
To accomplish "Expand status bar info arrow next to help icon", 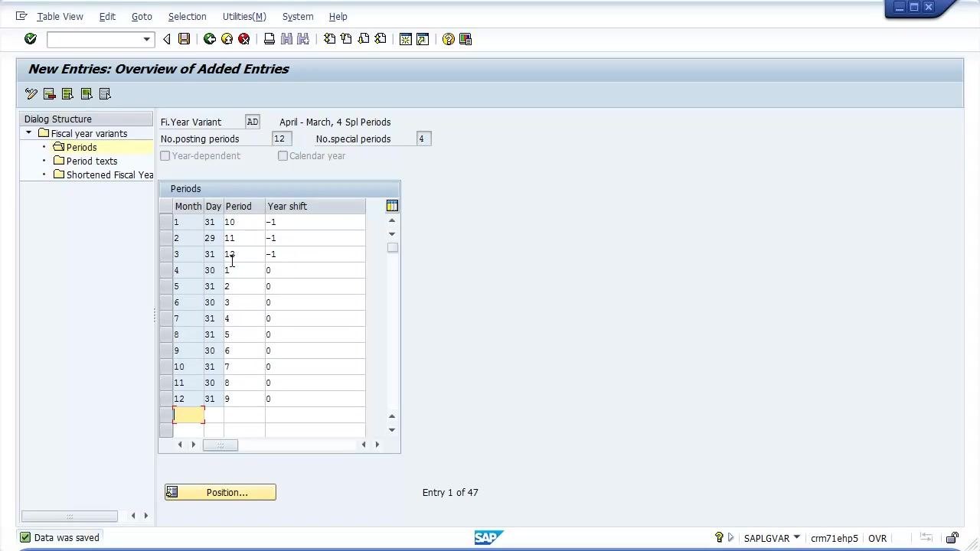I will (730, 538).
